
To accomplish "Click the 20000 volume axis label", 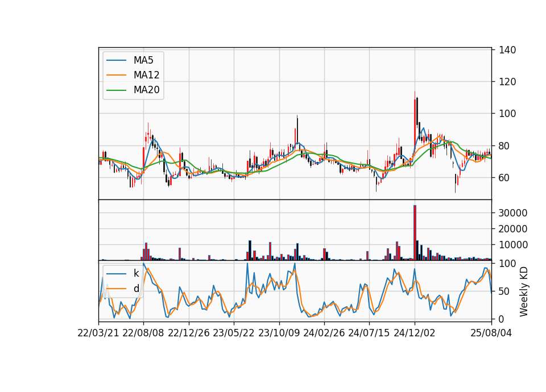I will (513, 229).
